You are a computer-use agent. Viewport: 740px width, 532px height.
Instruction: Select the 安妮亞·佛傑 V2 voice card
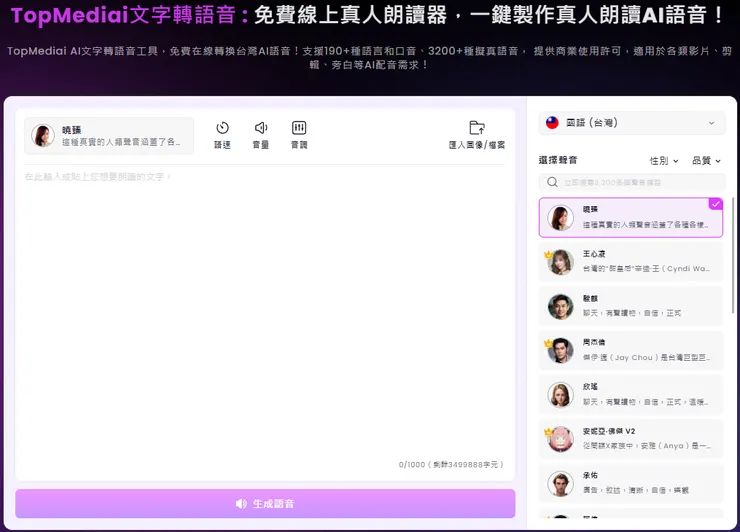pyautogui.click(x=631, y=439)
